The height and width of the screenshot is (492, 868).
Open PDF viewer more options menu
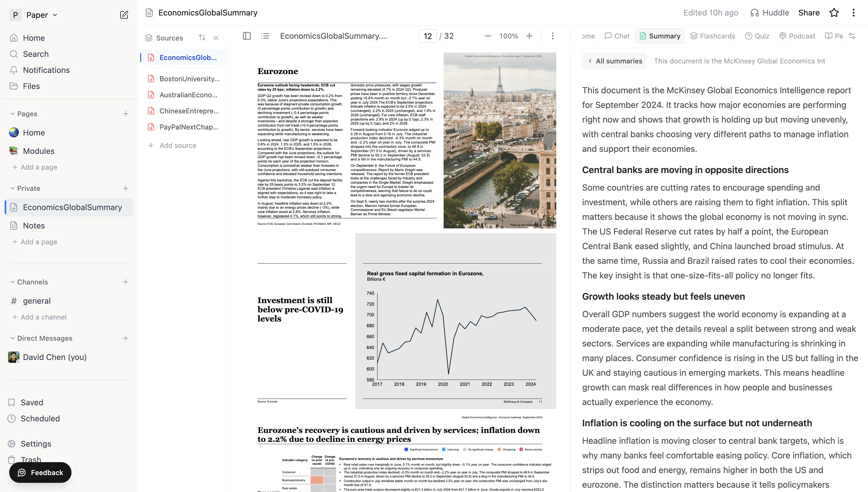coord(553,36)
